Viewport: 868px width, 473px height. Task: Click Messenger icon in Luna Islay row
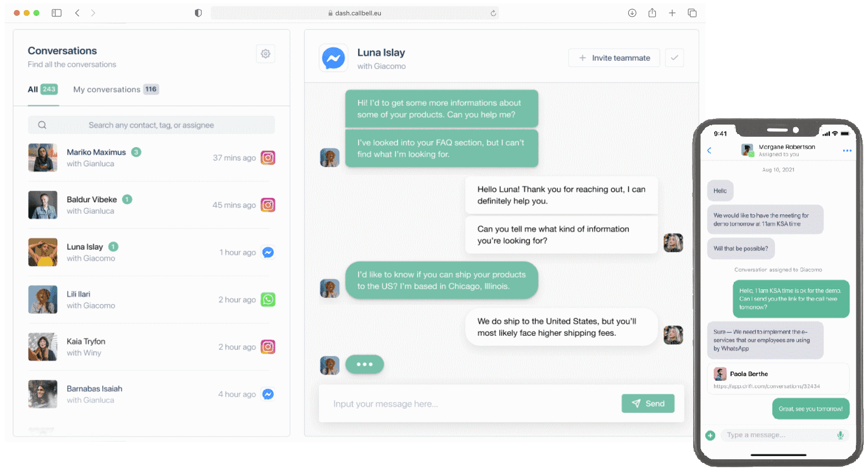[x=268, y=252]
